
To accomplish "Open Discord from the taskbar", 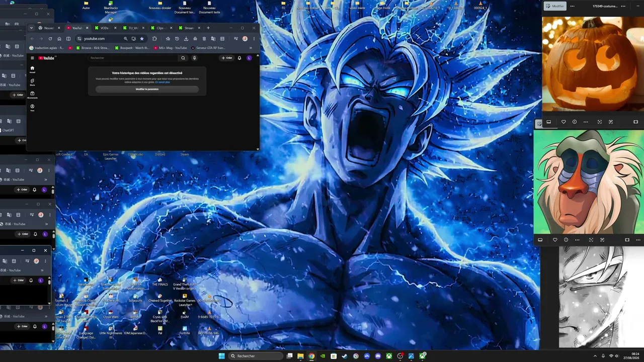I will (378, 356).
